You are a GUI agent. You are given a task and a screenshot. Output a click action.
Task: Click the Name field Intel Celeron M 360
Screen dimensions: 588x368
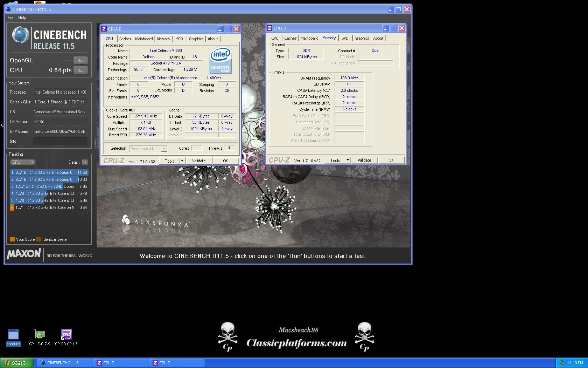(x=166, y=50)
